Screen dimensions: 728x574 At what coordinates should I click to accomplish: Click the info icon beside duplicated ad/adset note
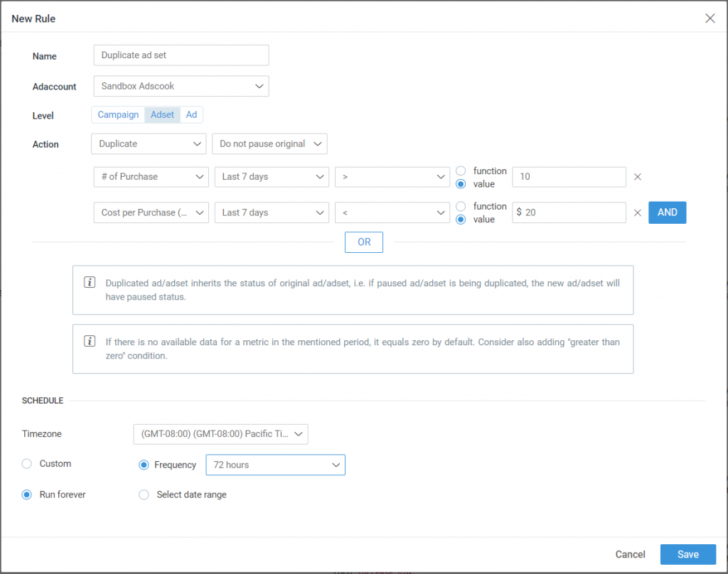click(90, 282)
